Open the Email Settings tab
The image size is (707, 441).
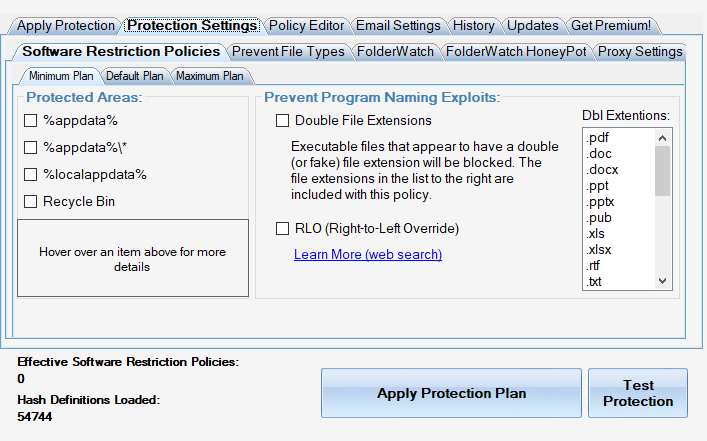(397, 25)
